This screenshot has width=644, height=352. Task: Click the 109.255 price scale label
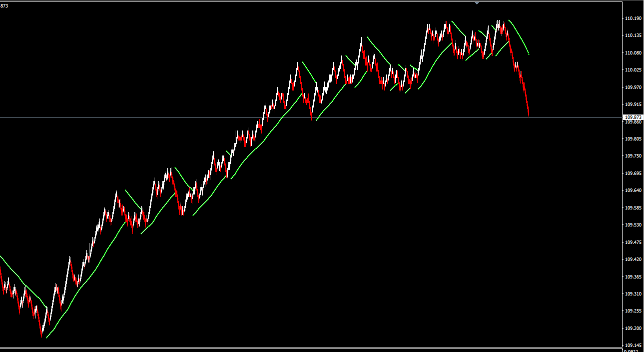633,311
